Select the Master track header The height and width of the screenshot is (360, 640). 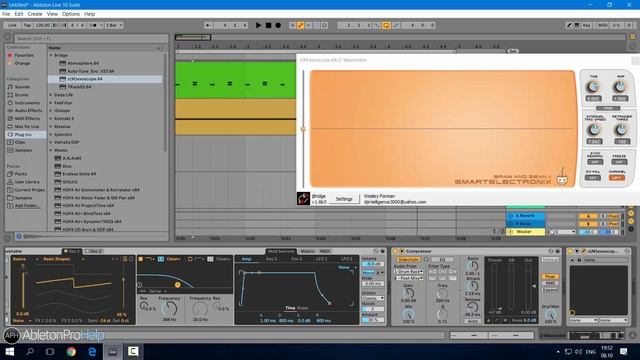click(525, 232)
